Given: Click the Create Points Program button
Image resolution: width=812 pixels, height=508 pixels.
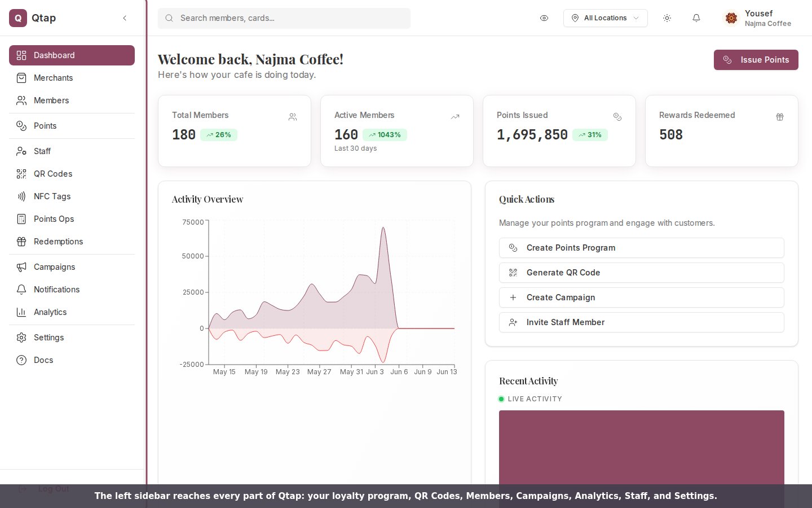Looking at the screenshot, I should 642,248.
